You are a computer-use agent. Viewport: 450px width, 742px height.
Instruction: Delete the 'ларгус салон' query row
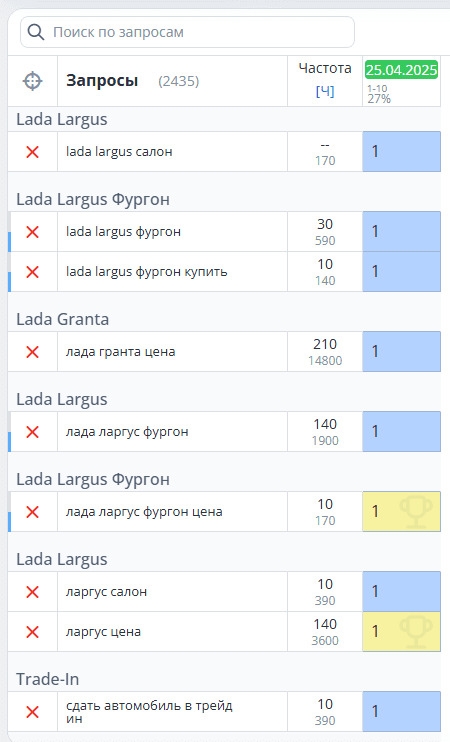click(32, 592)
